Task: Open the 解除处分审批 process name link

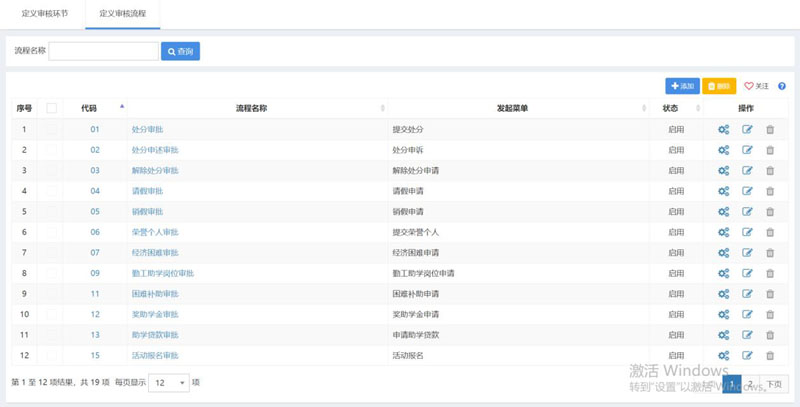Action: coord(155,170)
